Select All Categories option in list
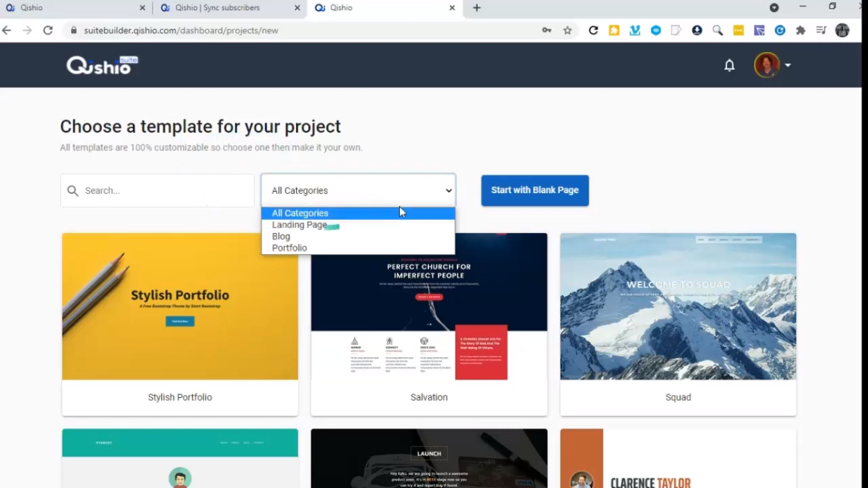 358,213
